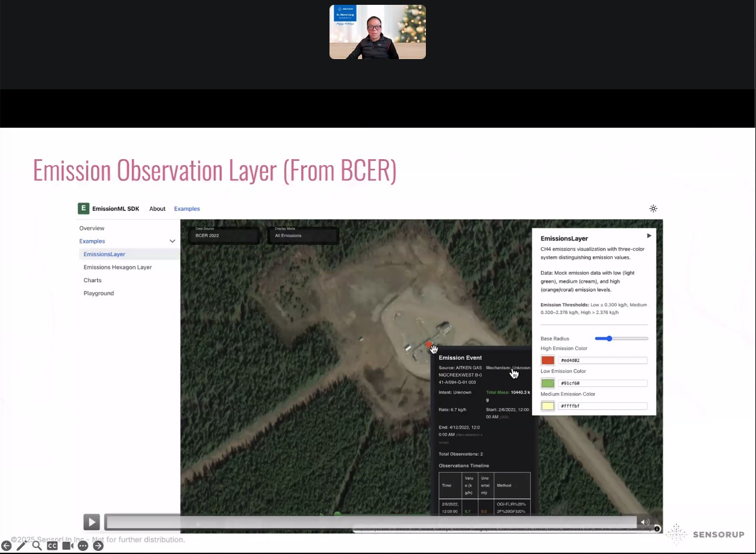The width and height of the screenshot is (756, 554).
Task: Toggle the light/dark theme sun icon
Action: [x=653, y=209]
